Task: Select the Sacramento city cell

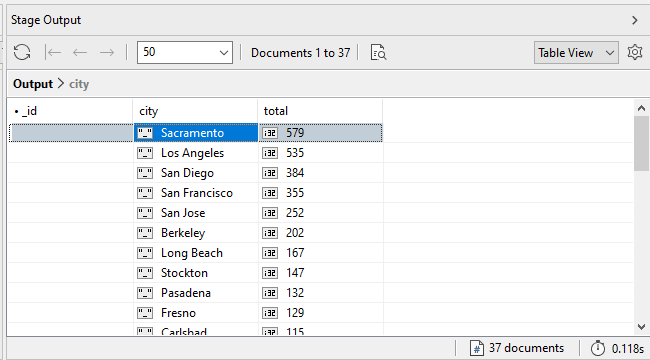Action: coord(196,133)
